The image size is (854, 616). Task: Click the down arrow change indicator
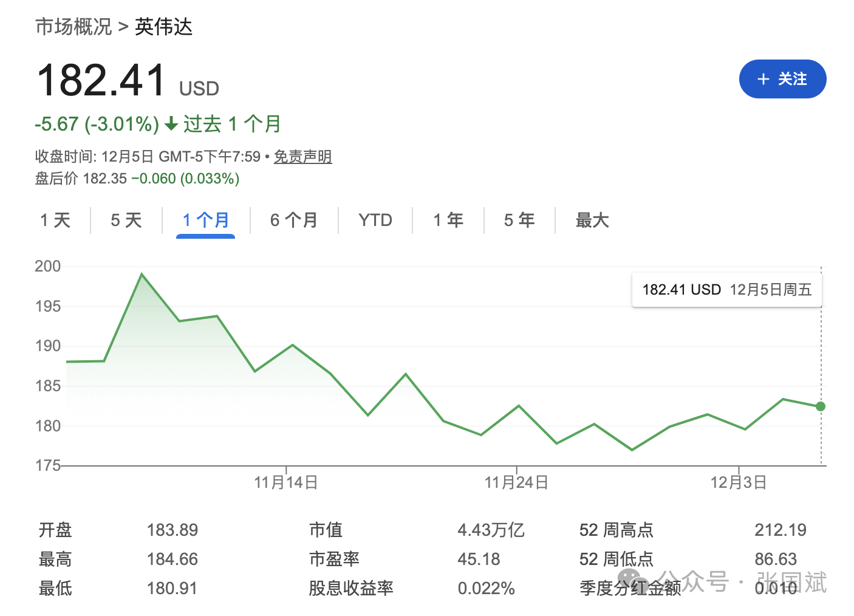[171, 125]
